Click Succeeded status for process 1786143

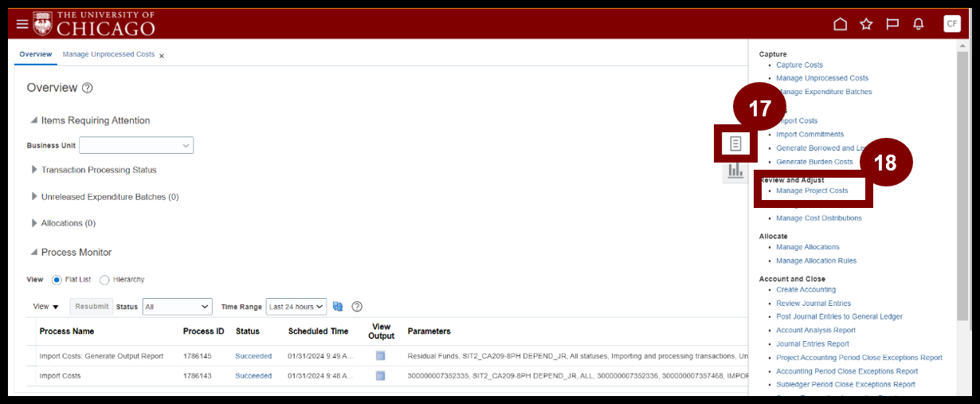pyautogui.click(x=253, y=376)
